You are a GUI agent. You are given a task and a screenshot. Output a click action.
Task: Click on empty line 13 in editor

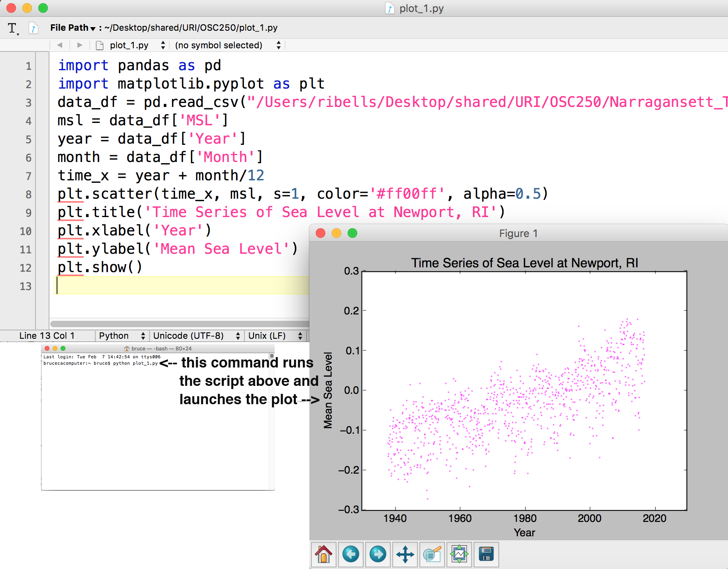pos(179,286)
